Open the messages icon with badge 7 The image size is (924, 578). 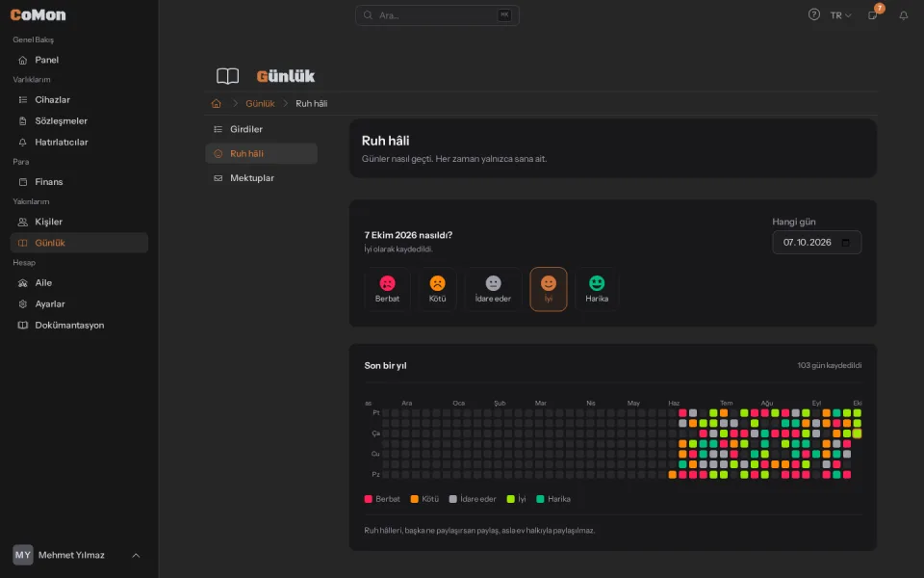(x=873, y=15)
